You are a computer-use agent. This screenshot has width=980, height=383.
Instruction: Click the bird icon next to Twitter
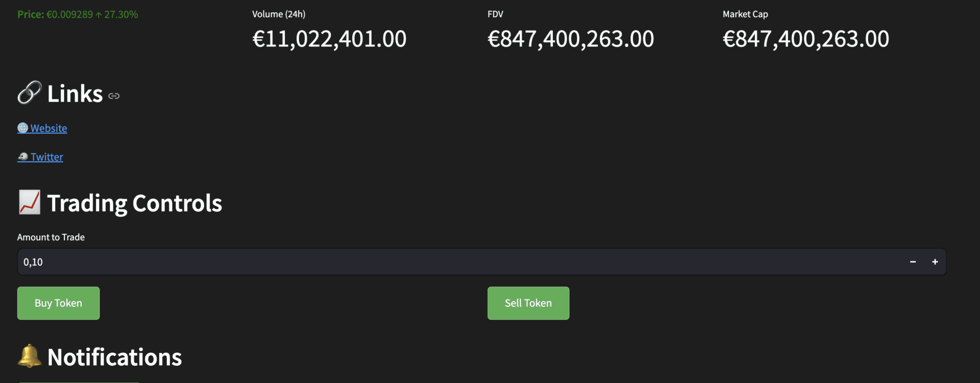coord(23,157)
